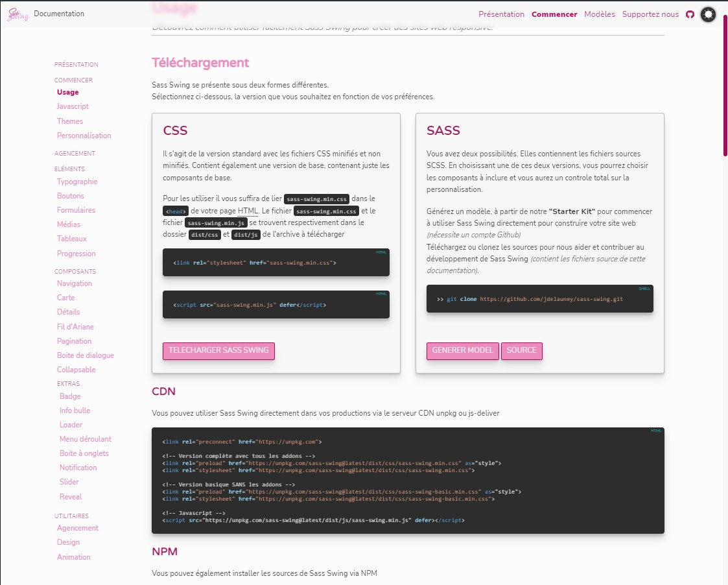Image resolution: width=728 pixels, height=585 pixels.
Task: Click the git clone code block
Action: (539, 299)
